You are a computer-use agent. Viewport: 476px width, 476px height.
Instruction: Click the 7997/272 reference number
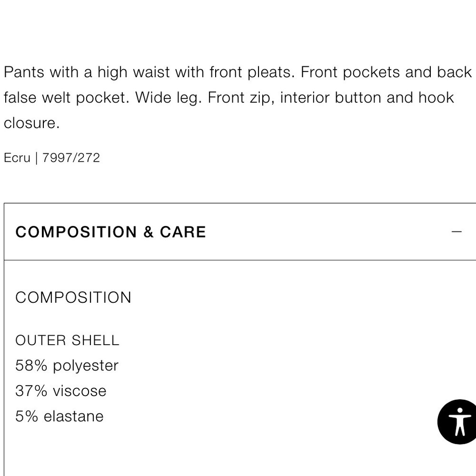(x=71, y=158)
